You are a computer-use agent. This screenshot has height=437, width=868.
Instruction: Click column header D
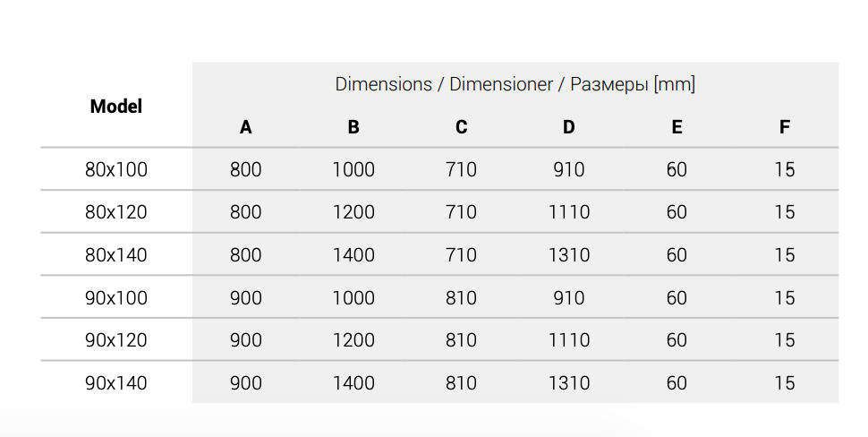coord(569,127)
